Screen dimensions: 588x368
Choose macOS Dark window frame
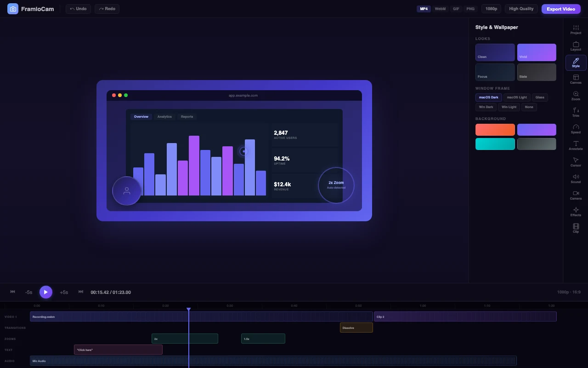click(488, 97)
